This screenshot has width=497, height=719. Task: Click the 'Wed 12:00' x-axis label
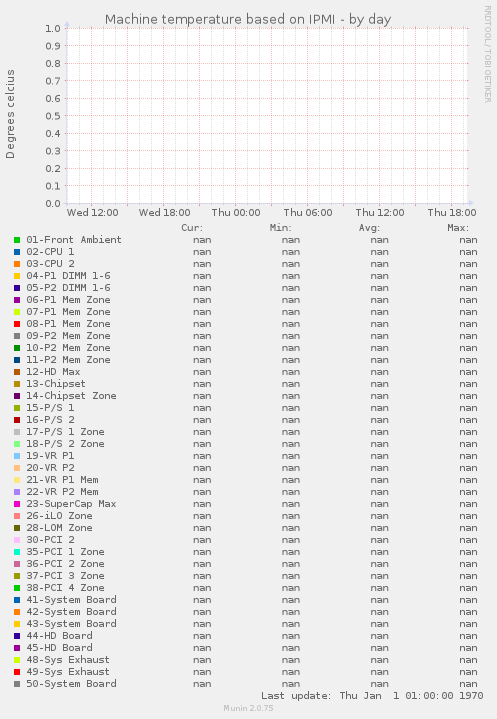click(x=93, y=213)
